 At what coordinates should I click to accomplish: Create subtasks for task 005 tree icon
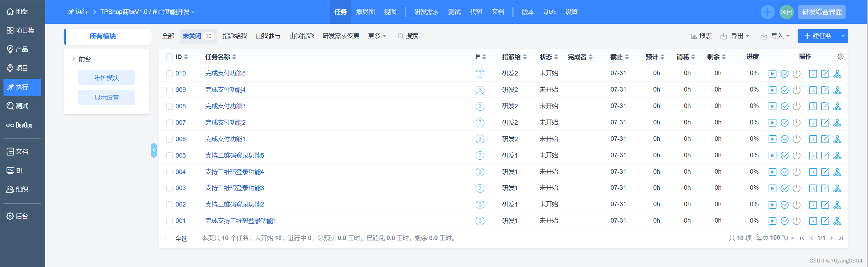[837, 156]
